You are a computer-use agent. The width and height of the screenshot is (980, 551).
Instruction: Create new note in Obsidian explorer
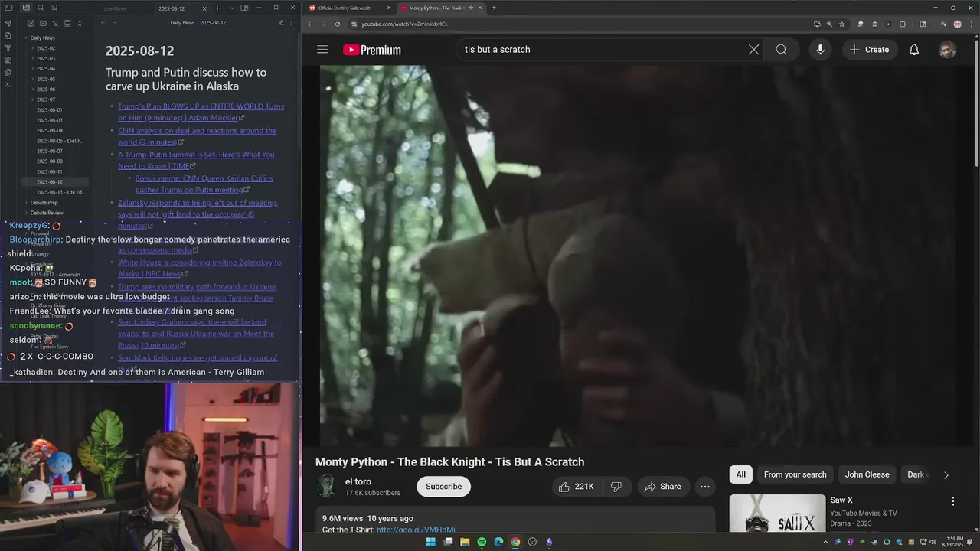31,23
